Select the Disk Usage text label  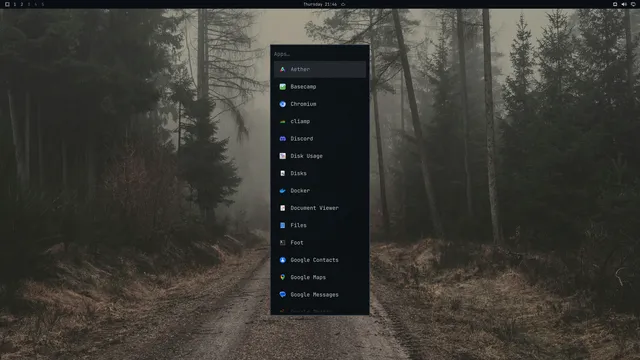tap(307, 156)
